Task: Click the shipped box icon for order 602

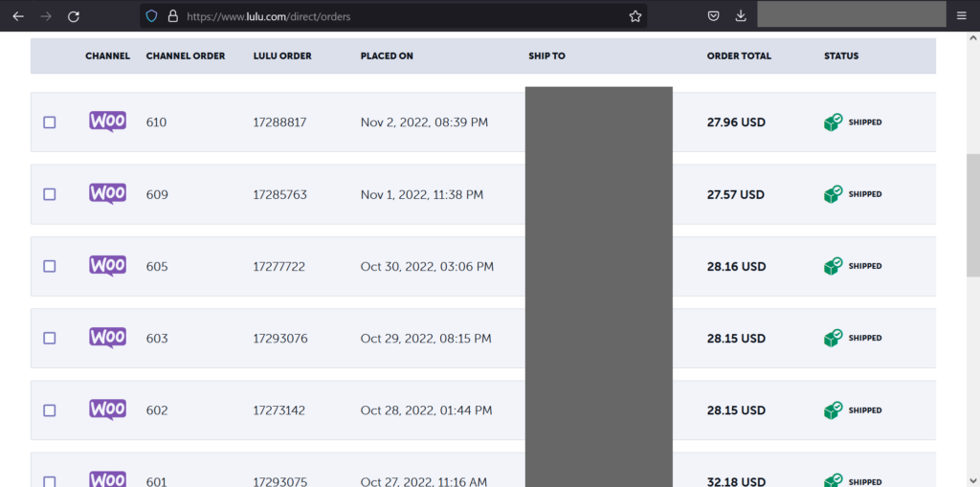Action: point(834,410)
